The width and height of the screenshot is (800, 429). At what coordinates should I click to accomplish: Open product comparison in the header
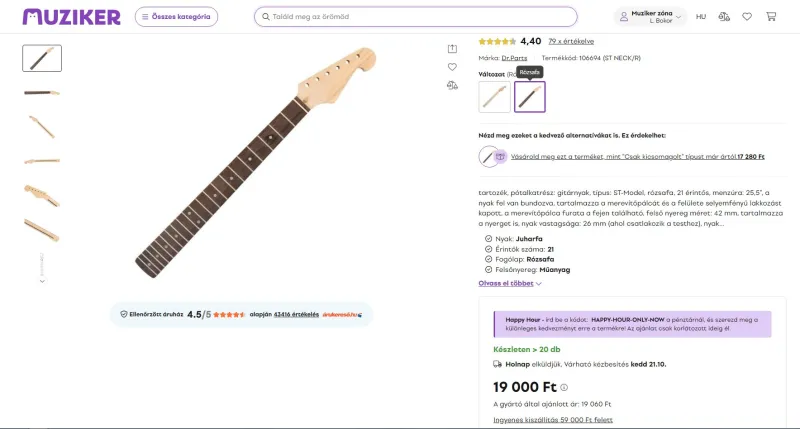(724, 17)
